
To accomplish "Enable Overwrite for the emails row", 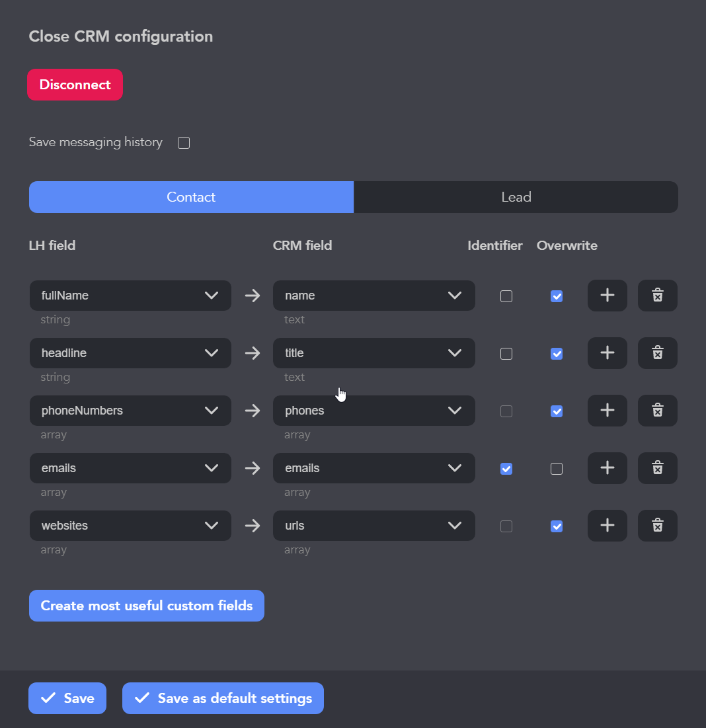I will click(557, 469).
